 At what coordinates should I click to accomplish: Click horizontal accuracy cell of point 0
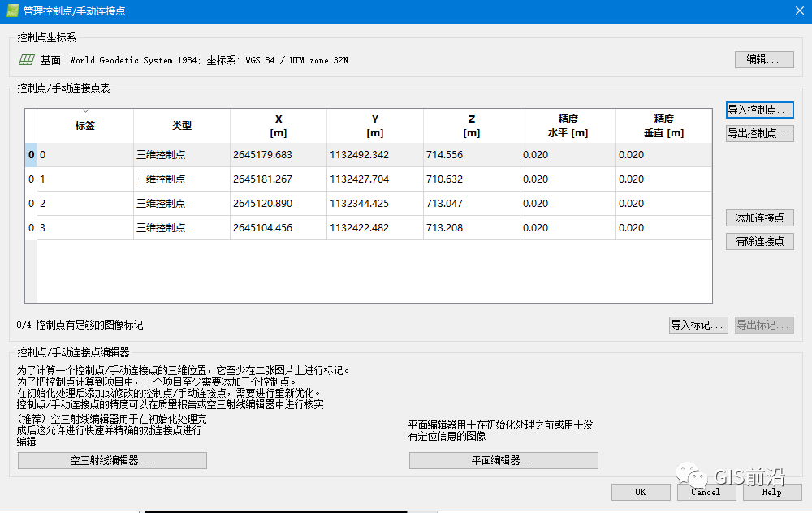[568, 155]
